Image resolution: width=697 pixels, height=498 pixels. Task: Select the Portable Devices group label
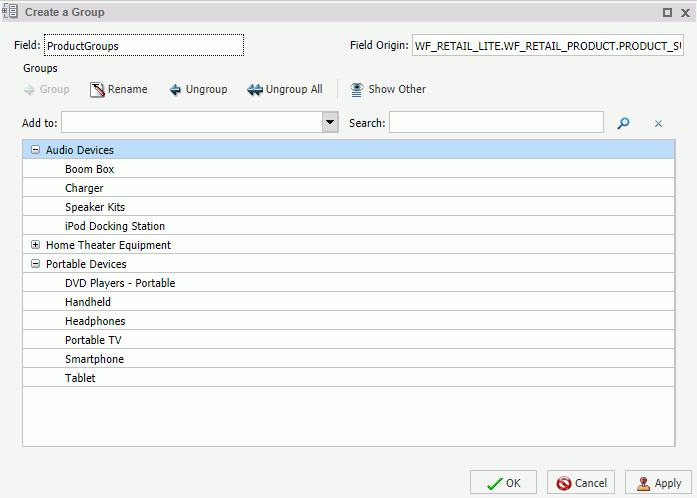click(86, 264)
